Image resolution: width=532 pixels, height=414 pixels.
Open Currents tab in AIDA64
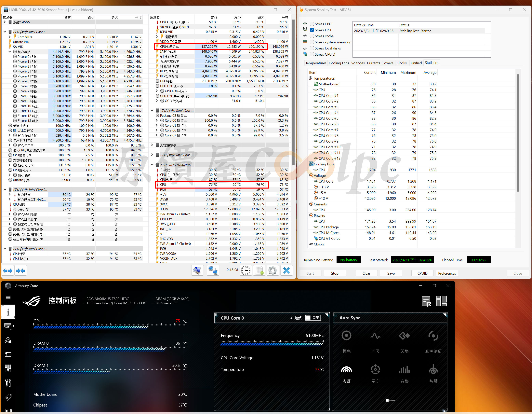coord(373,63)
